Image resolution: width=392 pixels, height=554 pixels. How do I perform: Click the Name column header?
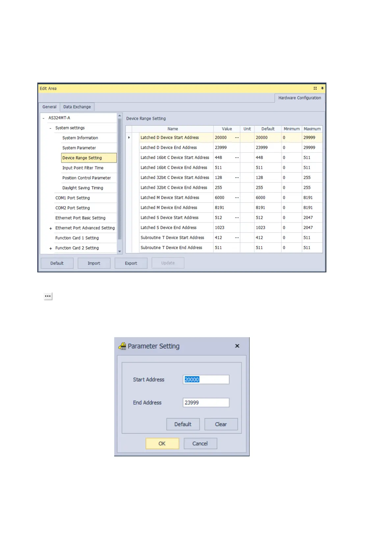click(x=173, y=129)
